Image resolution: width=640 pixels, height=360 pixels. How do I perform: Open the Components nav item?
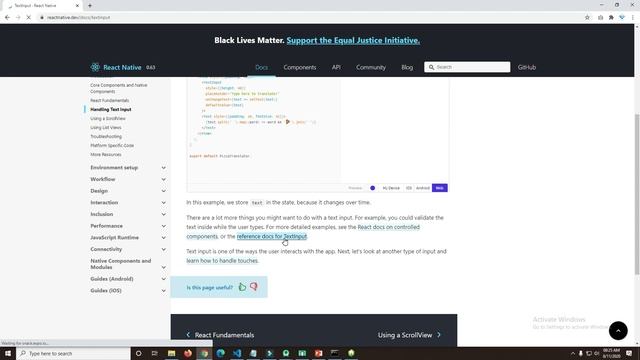300,67
